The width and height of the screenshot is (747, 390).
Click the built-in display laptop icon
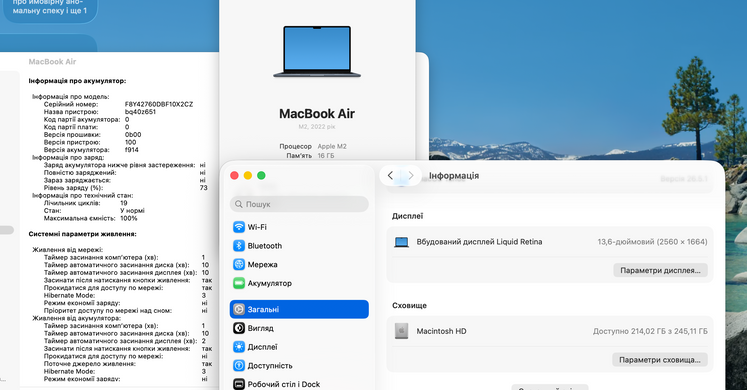pyautogui.click(x=401, y=242)
